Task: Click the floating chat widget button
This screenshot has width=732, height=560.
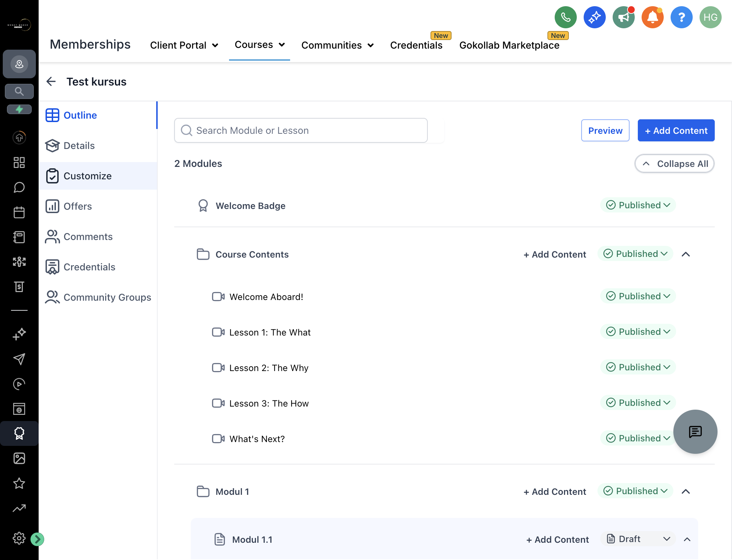Action: point(695,431)
